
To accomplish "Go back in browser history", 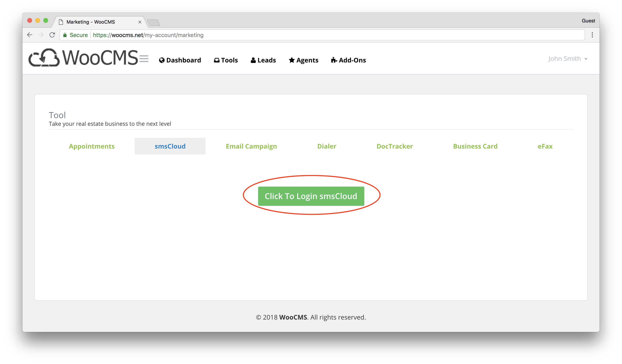I will pos(30,35).
